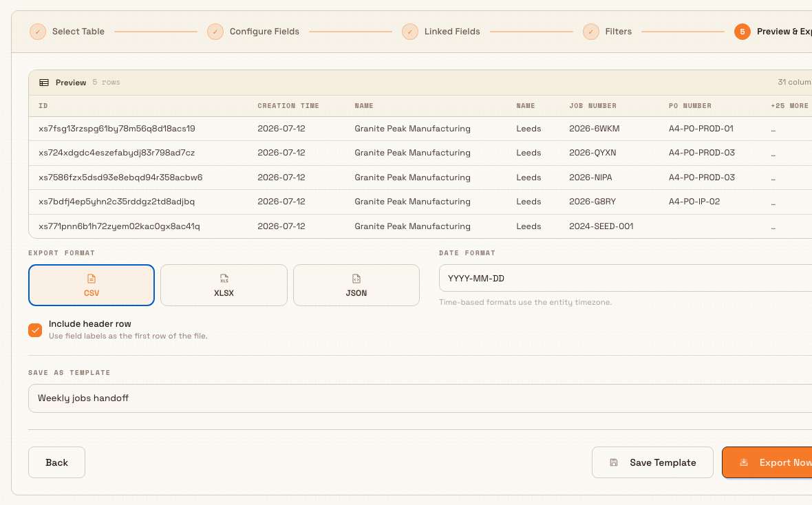This screenshot has height=505, width=812.
Task: Click the Creation Time column header
Action: pyautogui.click(x=288, y=106)
